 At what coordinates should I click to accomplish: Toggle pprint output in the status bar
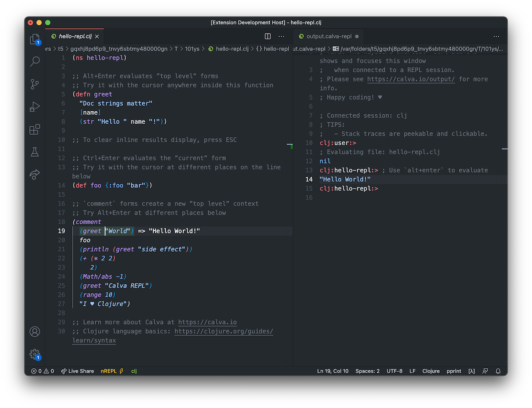coord(454,371)
